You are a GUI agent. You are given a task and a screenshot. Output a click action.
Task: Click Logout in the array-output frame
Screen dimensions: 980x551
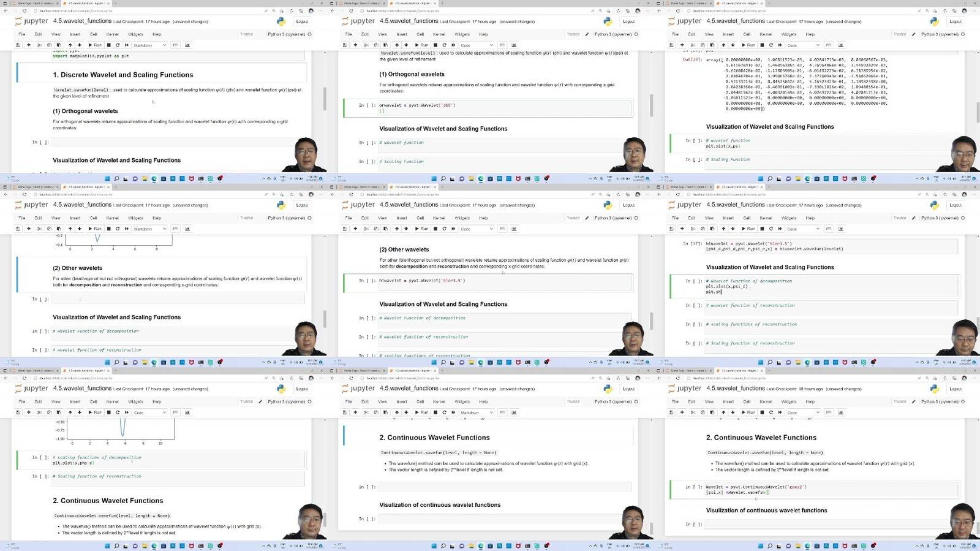coord(956,21)
